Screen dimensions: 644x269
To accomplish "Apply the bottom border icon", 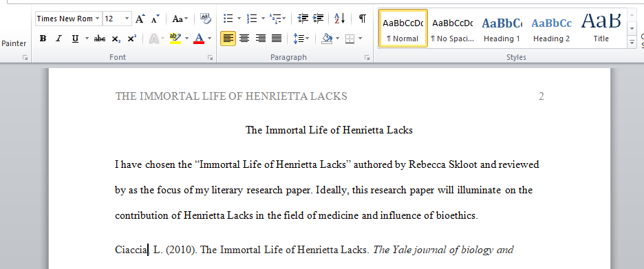I will [350, 39].
